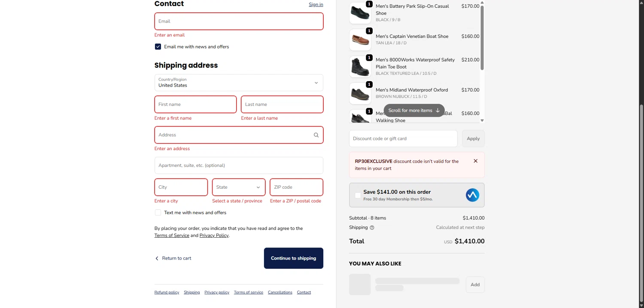Open the Midland Waterproof Oxford thumbnail

(360, 94)
